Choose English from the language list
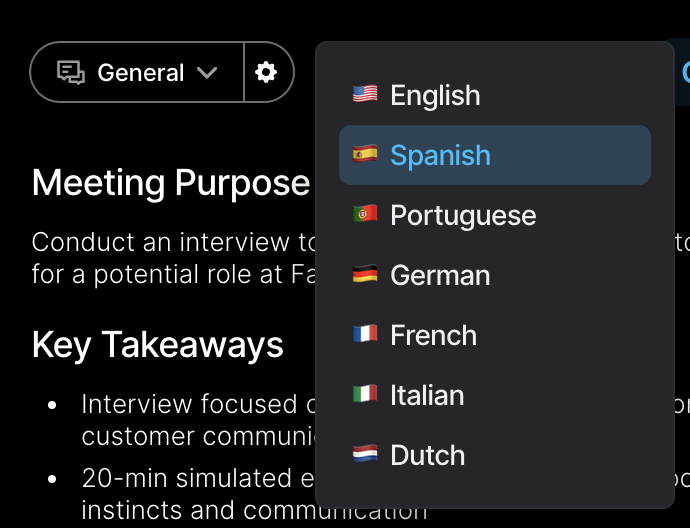Screen dimensions: 690x528 [495, 95]
